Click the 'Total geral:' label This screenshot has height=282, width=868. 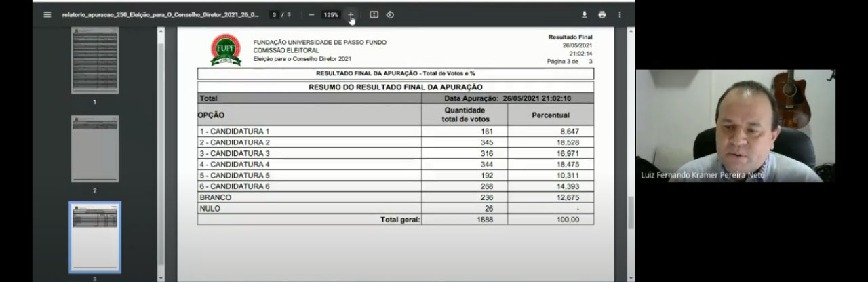[x=400, y=219]
